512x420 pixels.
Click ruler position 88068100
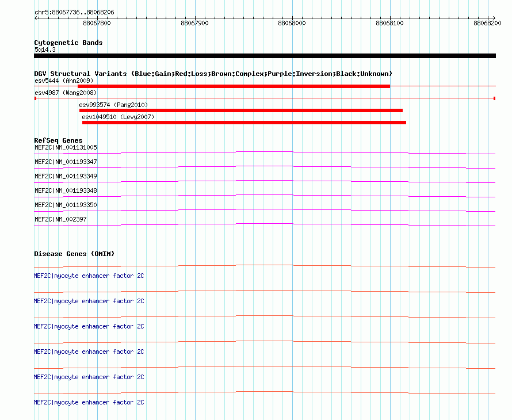pos(389,23)
